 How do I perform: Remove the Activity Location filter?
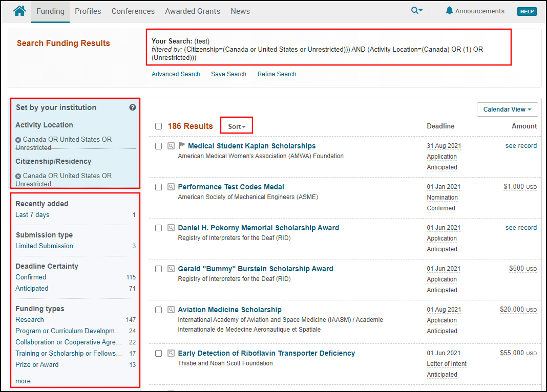click(x=18, y=140)
